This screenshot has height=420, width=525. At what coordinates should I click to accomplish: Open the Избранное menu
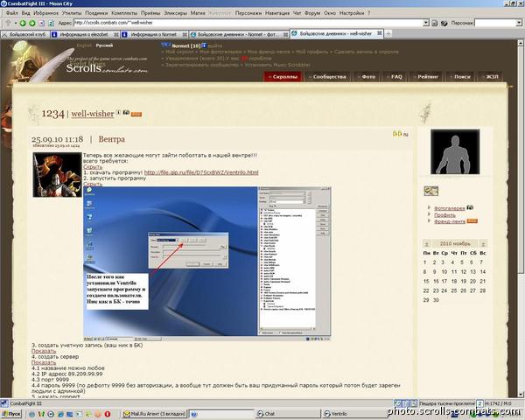45,13
